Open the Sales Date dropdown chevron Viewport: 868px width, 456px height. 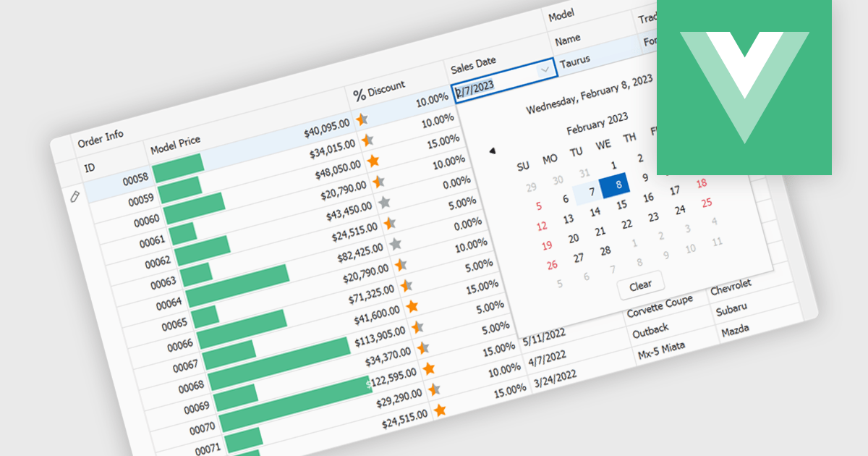545,70
